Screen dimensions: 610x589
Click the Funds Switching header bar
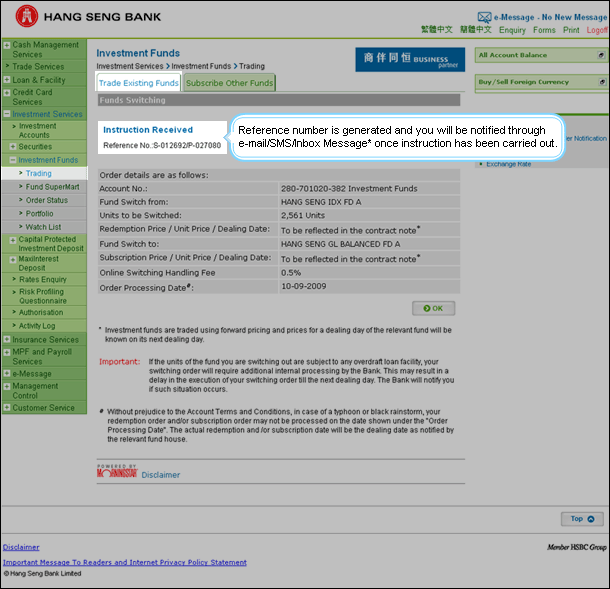pos(279,100)
